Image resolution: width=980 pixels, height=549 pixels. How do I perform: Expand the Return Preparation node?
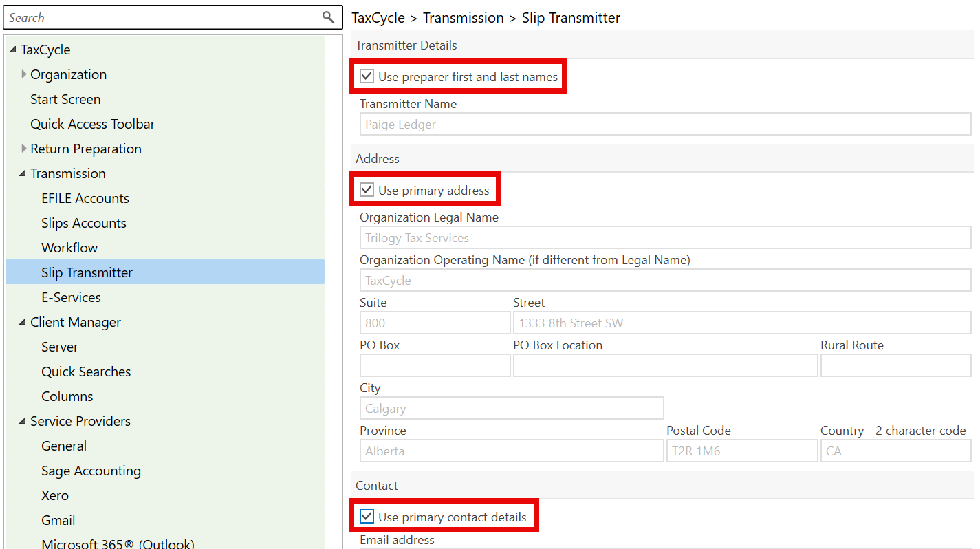coord(24,149)
